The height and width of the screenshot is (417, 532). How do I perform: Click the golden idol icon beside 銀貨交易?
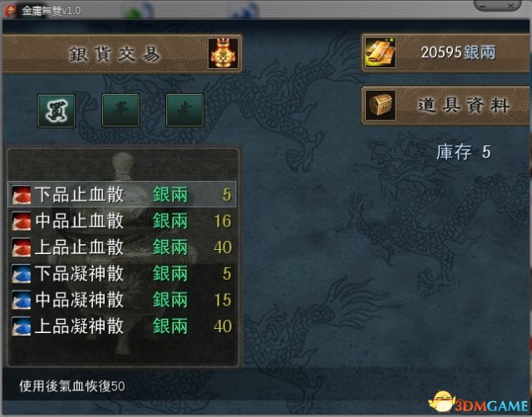(223, 53)
